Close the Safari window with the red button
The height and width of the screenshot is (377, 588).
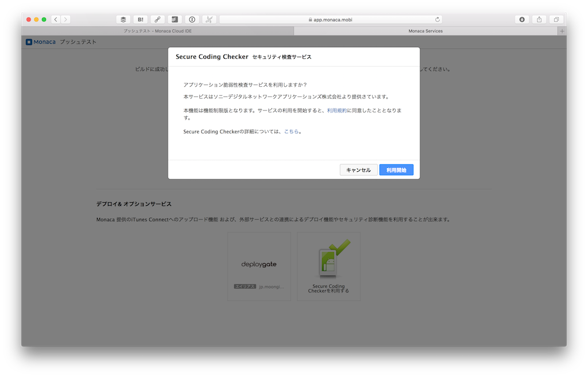(29, 20)
